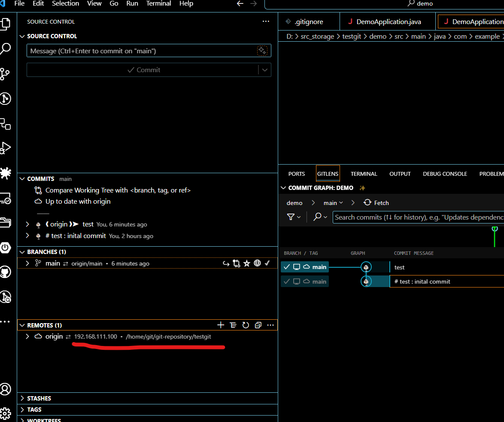Viewport: 504px width, 422px height.
Task: Open the Manage gear icon
Action: [x=6, y=414]
